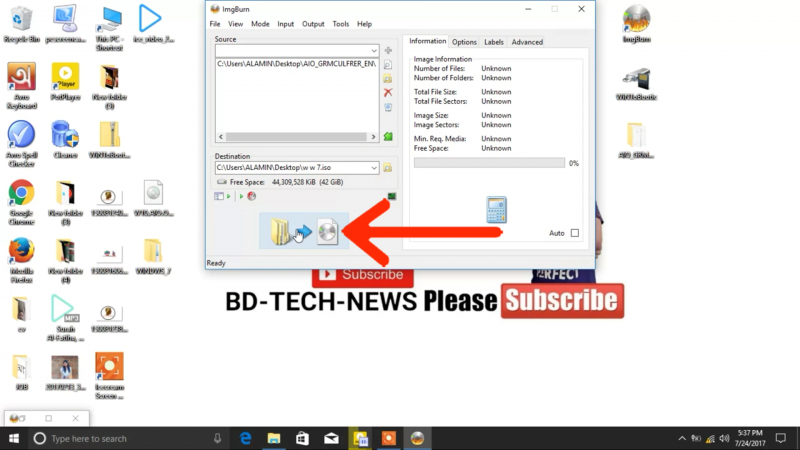Image resolution: width=800 pixels, height=450 pixels.
Task: Click the Build folder-to-image button
Action: coord(304,231)
